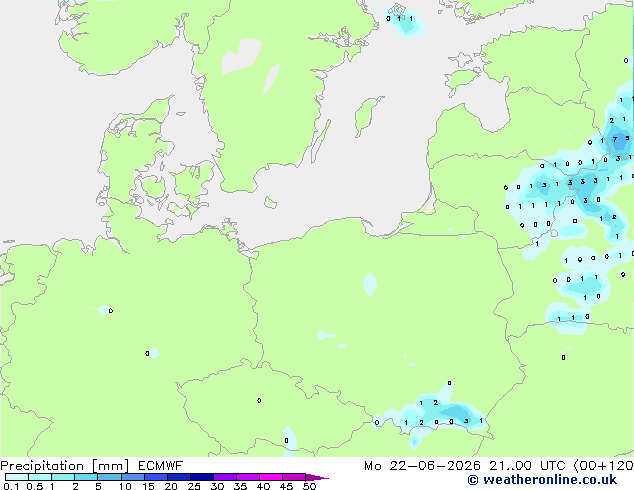Click the '25' legend scale label
The width and height of the screenshot is (634, 490).
[194, 486]
